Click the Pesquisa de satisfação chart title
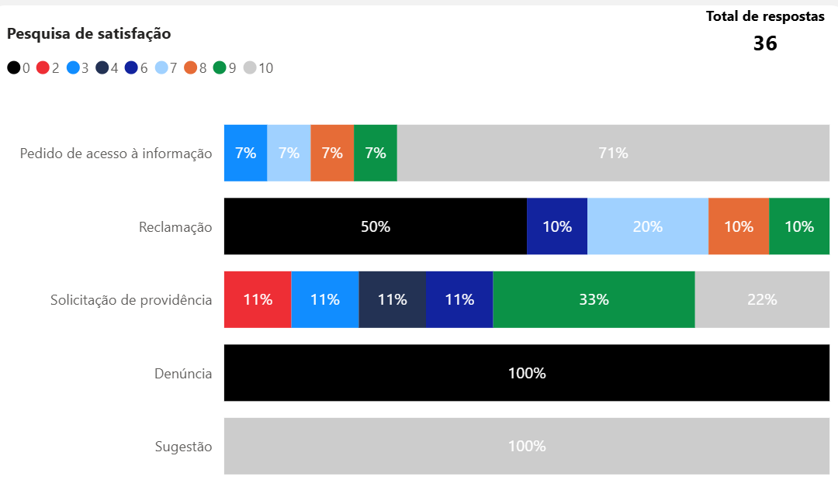This screenshot has width=838, height=504. (89, 33)
